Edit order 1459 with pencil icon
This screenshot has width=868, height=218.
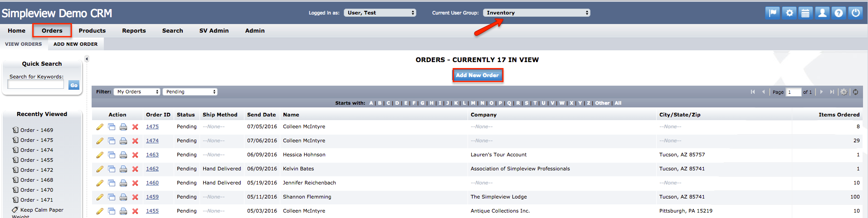[100, 197]
